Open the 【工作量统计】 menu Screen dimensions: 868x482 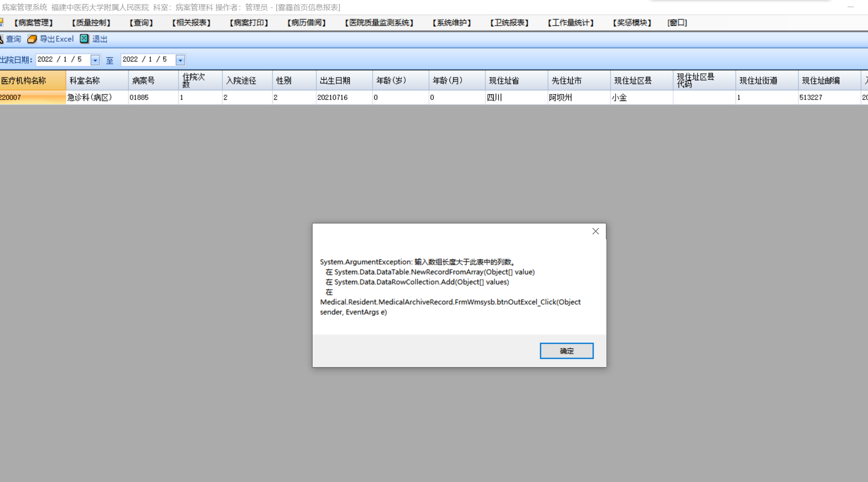click(570, 23)
